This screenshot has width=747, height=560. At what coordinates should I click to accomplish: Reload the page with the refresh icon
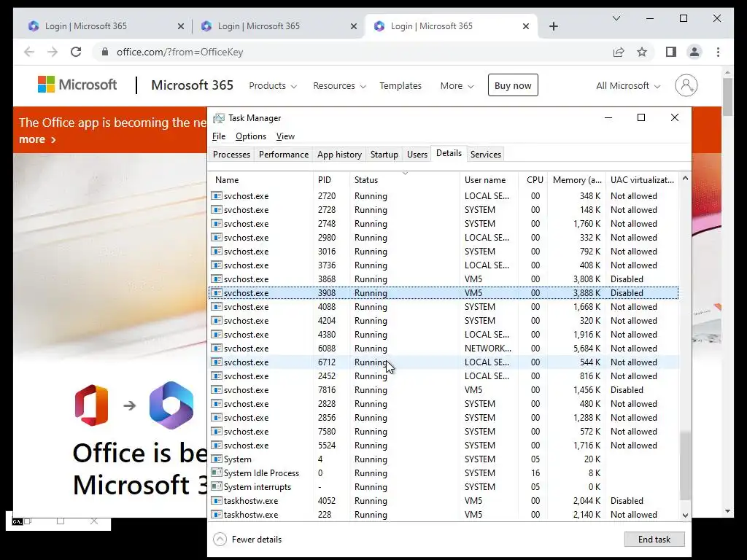tap(76, 52)
